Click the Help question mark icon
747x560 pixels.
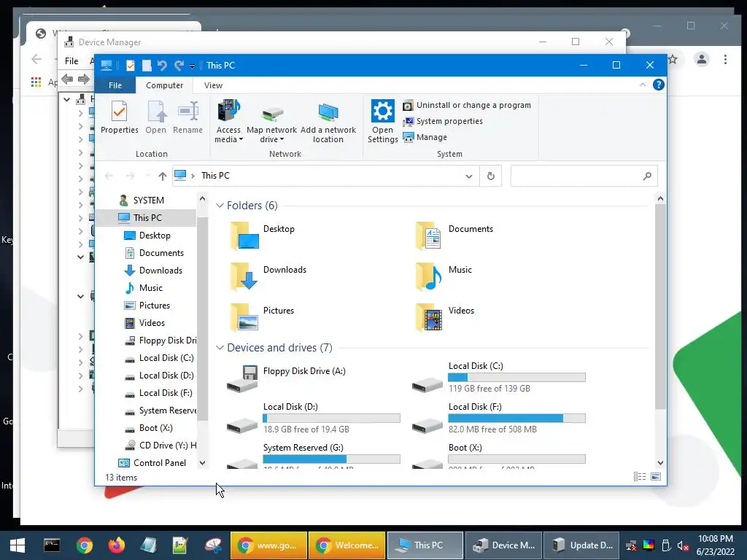[x=659, y=85]
